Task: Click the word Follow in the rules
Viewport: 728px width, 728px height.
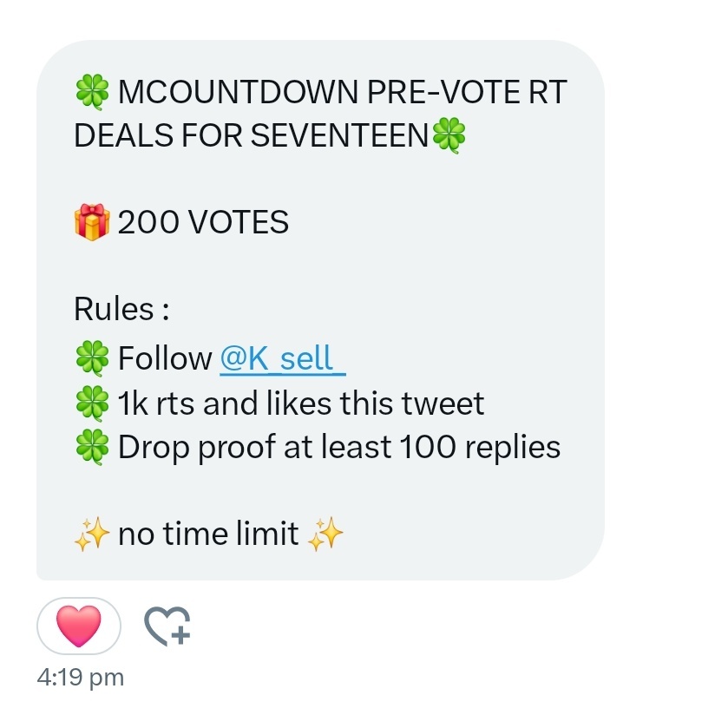Action: [165, 358]
